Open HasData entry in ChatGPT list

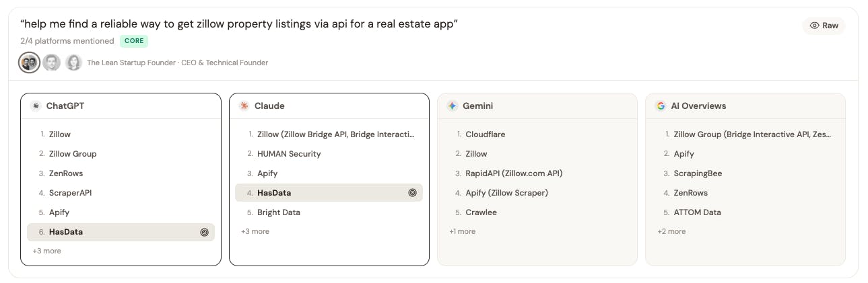[66, 233]
